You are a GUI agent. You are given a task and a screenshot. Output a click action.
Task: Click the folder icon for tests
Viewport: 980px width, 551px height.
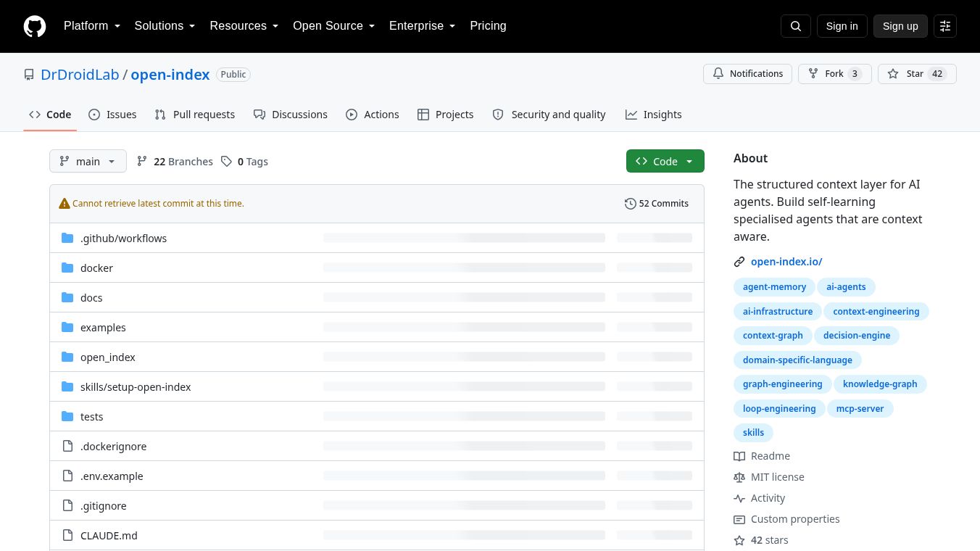click(x=67, y=416)
